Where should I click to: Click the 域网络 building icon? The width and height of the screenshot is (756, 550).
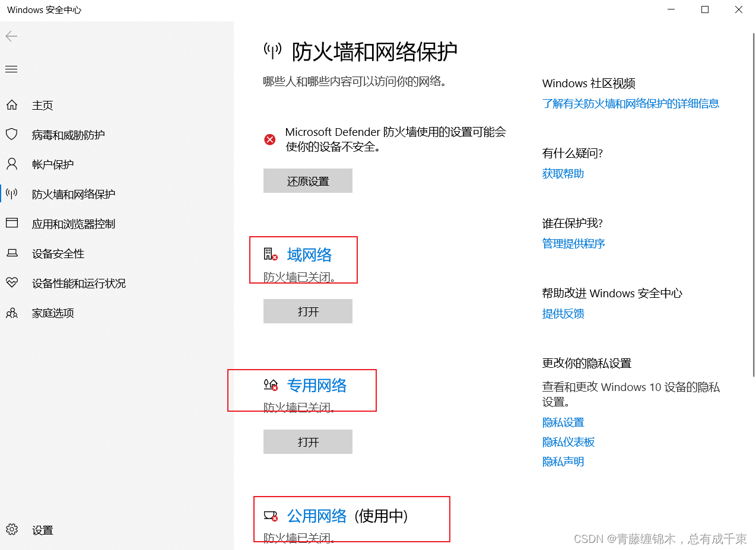(x=270, y=254)
